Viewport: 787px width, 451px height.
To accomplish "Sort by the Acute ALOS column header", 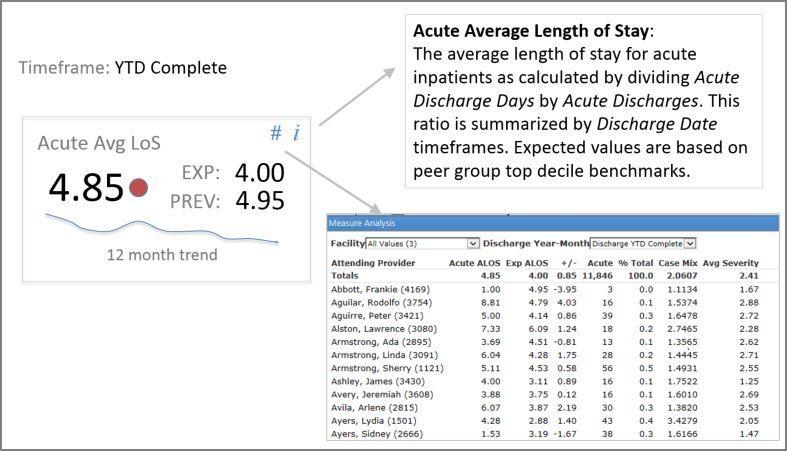I will [475, 262].
